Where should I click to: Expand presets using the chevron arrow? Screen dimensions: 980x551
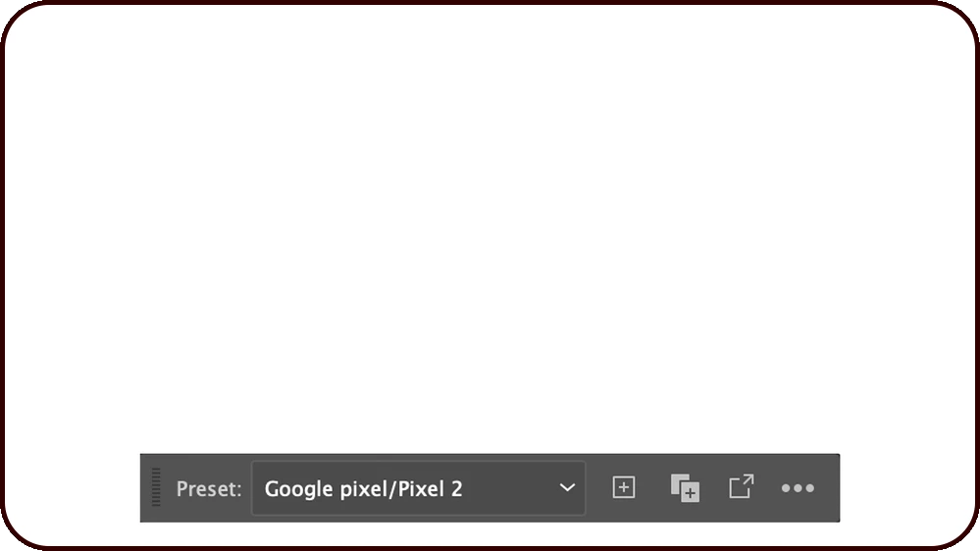click(567, 487)
